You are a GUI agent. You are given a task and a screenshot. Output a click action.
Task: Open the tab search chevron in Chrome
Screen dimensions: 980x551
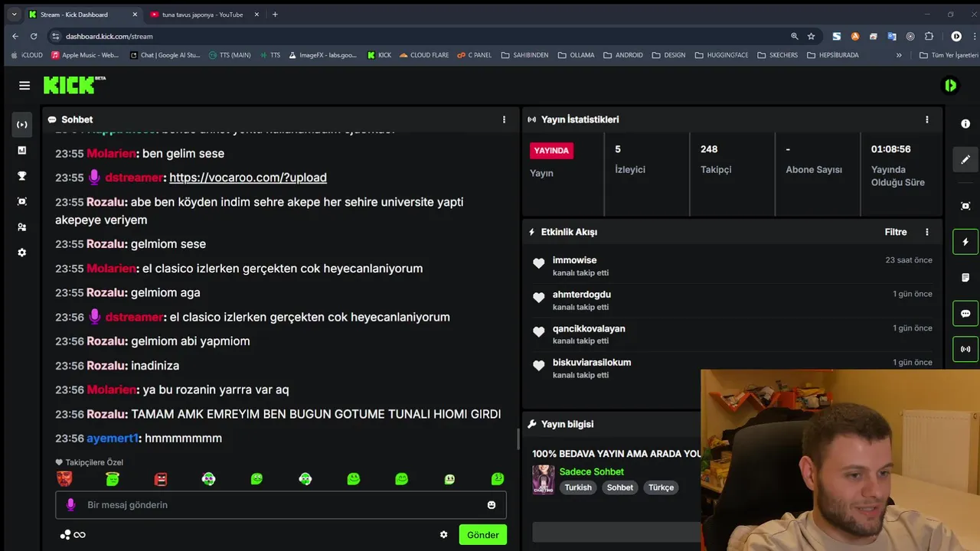point(14,15)
